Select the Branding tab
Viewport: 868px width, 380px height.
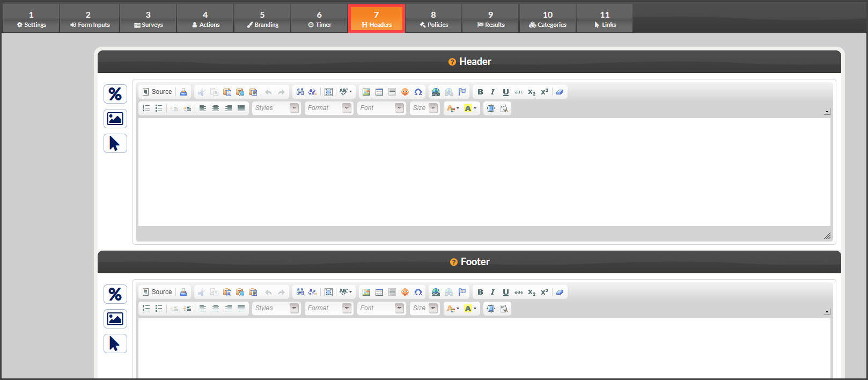coord(262,19)
